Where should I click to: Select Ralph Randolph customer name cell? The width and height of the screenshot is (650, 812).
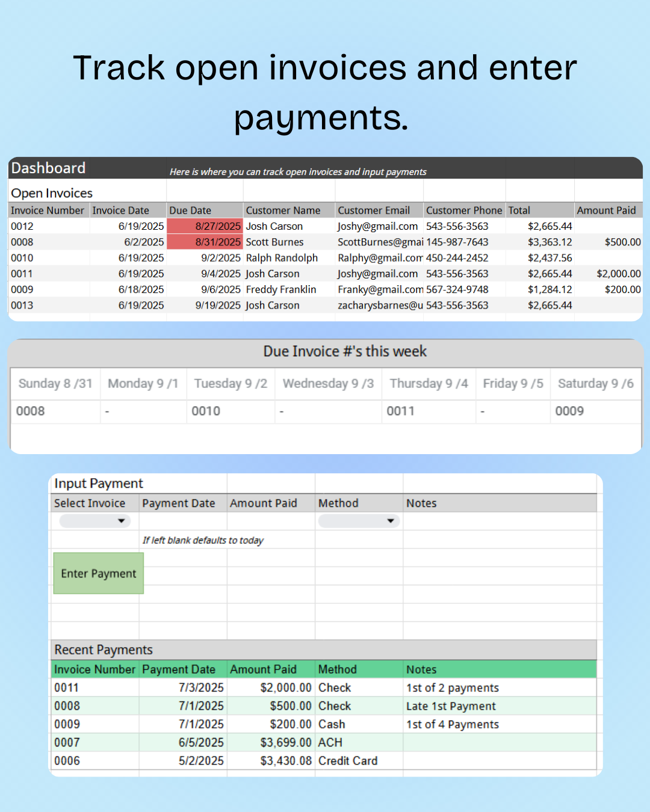click(282, 258)
